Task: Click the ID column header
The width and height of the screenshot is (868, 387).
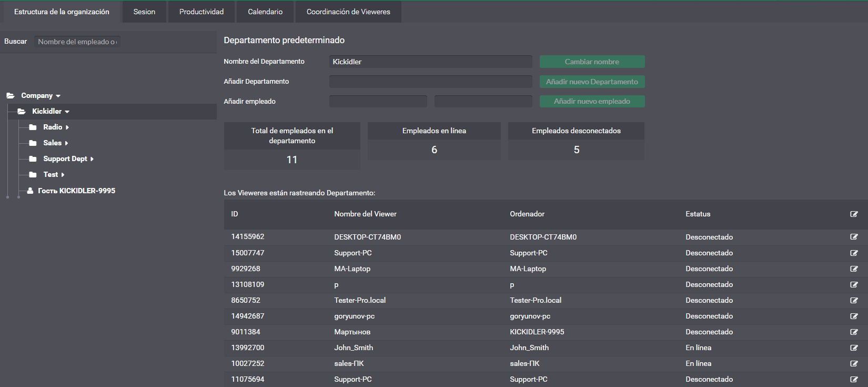Action: [235, 214]
